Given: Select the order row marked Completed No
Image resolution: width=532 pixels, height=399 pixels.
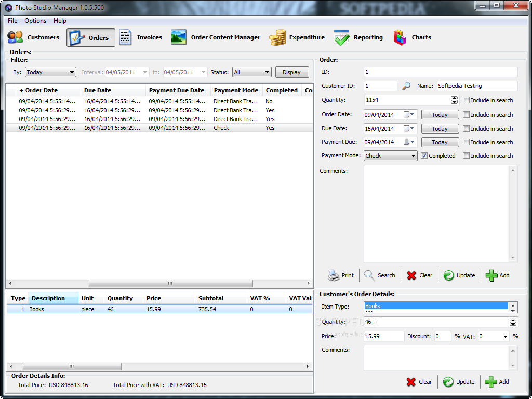Looking at the screenshot, I should (x=159, y=101).
